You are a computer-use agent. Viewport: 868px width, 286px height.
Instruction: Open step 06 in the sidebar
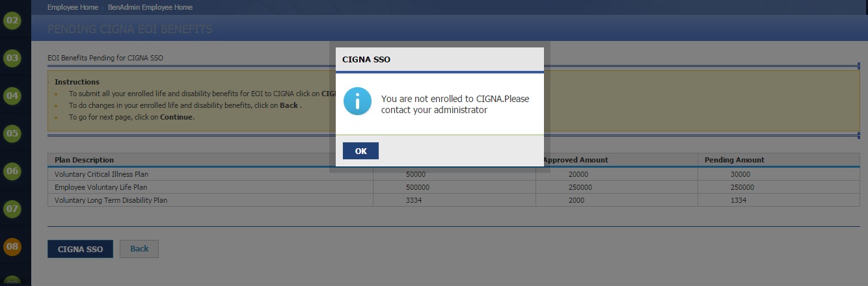pos(12,172)
